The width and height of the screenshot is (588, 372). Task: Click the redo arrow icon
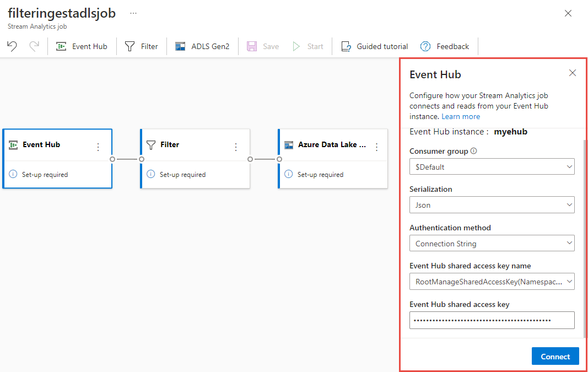pyautogui.click(x=34, y=46)
